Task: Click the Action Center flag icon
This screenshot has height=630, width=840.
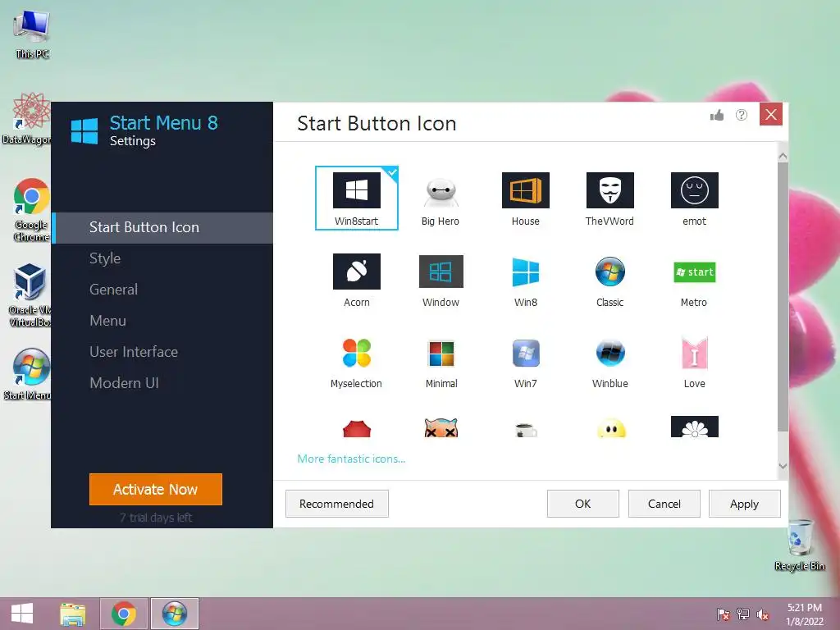Action: [724, 614]
